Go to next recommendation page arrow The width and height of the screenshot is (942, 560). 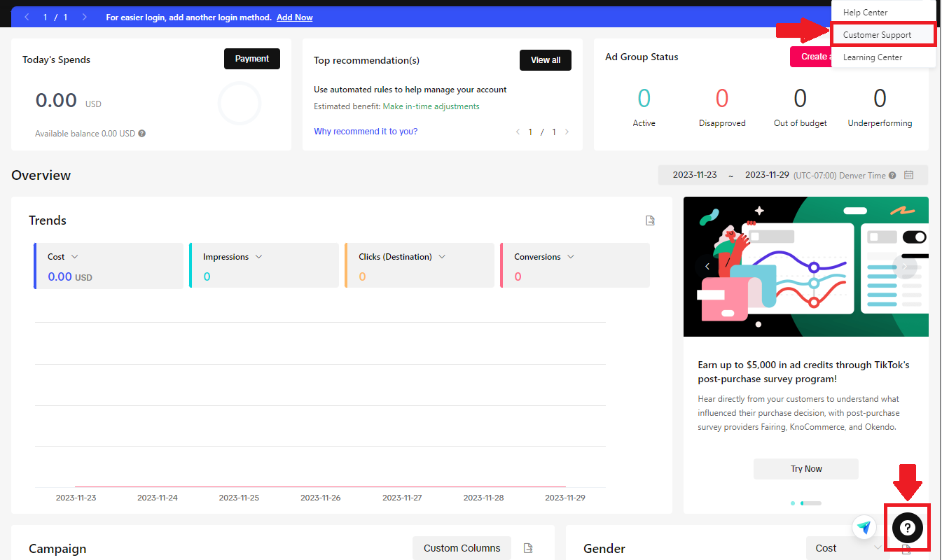(567, 132)
